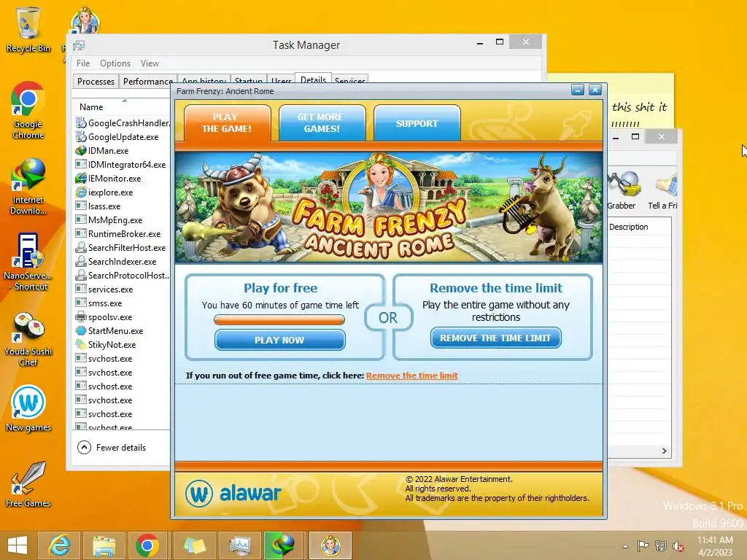Click muted speaker volume tray icon
Screen dimensions: 747x560
click(678, 546)
